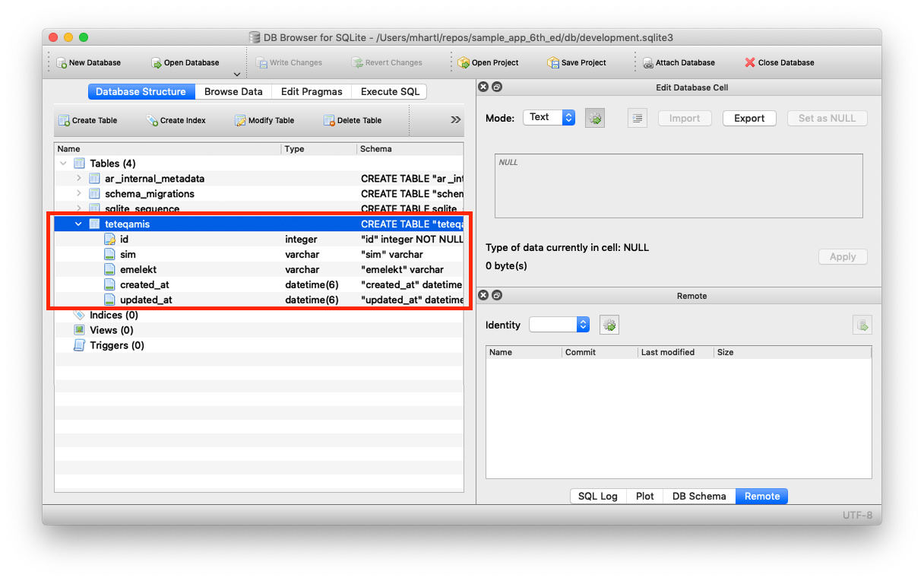This screenshot has width=924, height=581.
Task: Click the Create Index button
Action: point(176,120)
